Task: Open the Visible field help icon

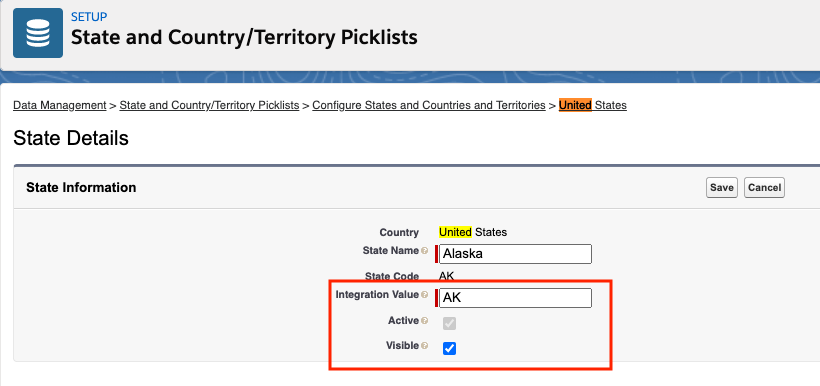Action: pos(425,346)
